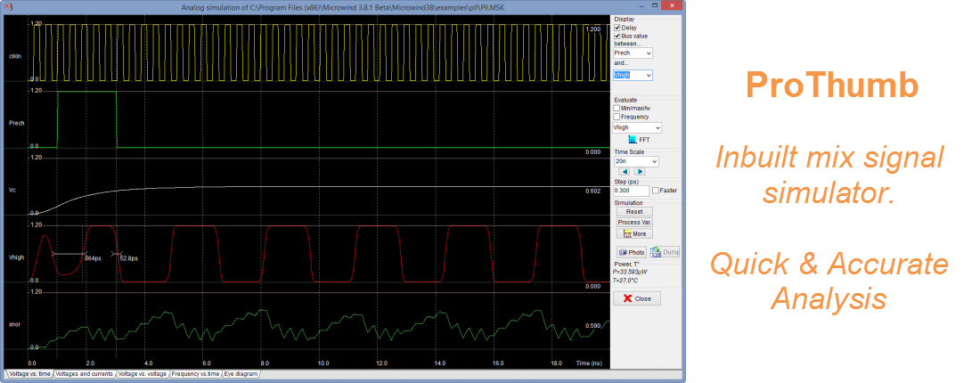The height and width of the screenshot is (383, 980).
Task: Enable the Min/max/Av checkbox
Action: point(617,109)
